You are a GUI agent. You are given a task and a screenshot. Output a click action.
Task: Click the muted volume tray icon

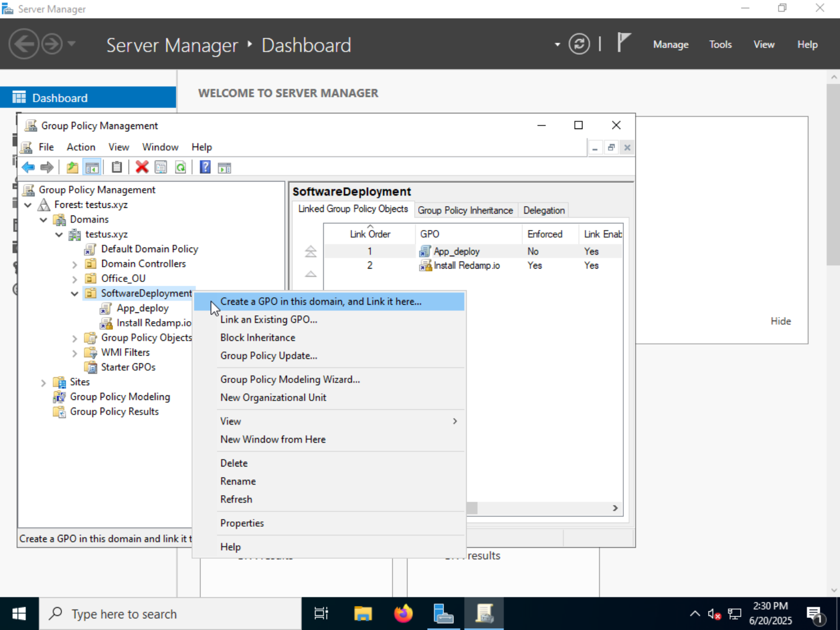[x=714, y=614]
